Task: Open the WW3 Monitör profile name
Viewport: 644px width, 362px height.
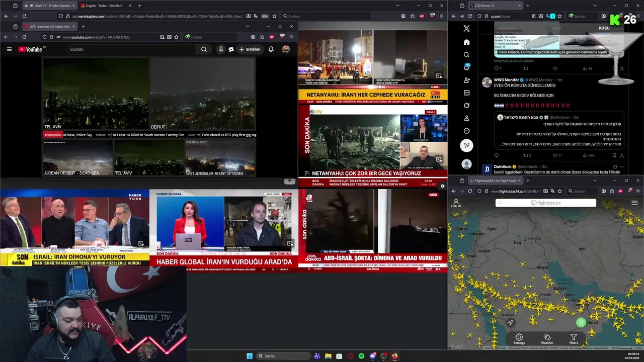Action: click(506, 80)
